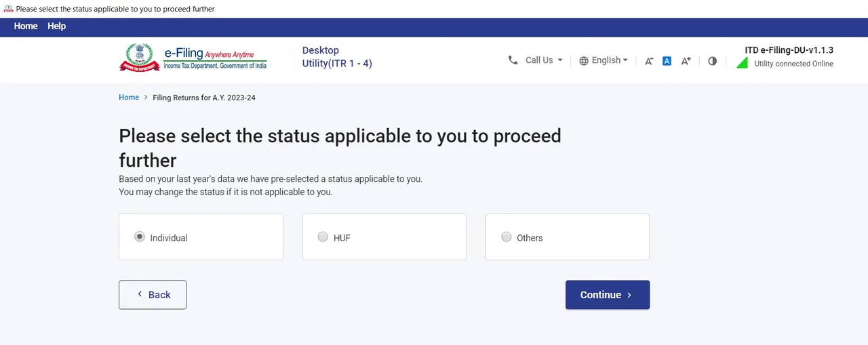This screenshot has width=868, height=345.
Task: Go back using the Back button
Action: click(153, 295)
